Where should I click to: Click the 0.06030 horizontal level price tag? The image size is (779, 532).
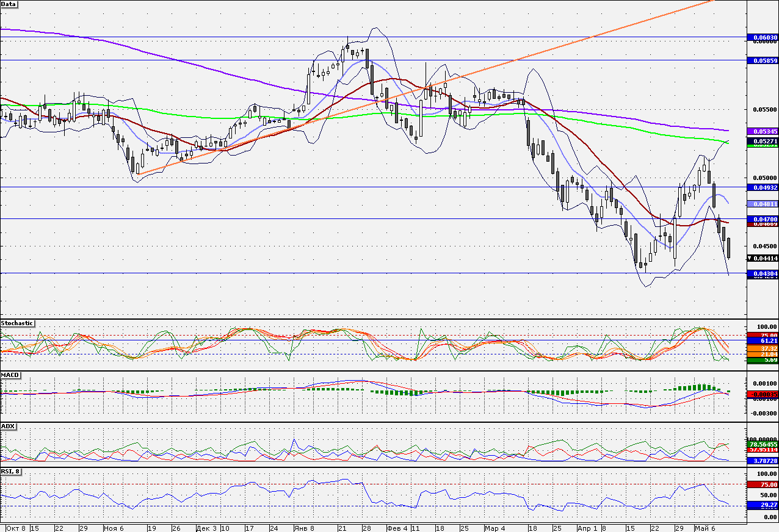(761, 37)
